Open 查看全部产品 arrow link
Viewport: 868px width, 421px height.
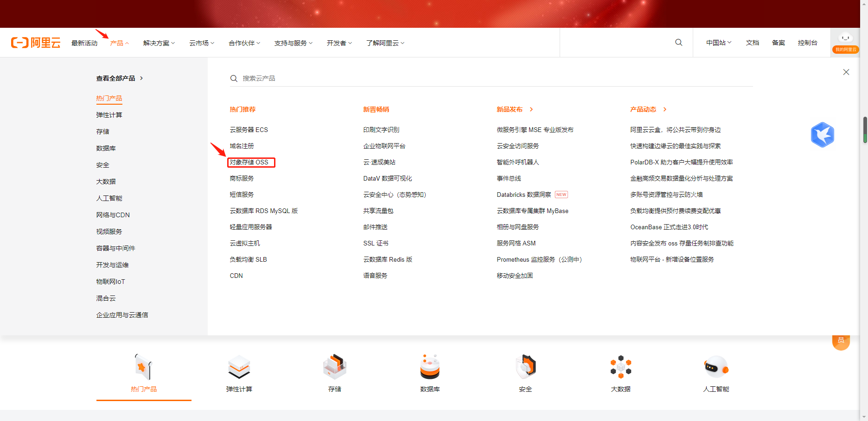click(120, 78)
